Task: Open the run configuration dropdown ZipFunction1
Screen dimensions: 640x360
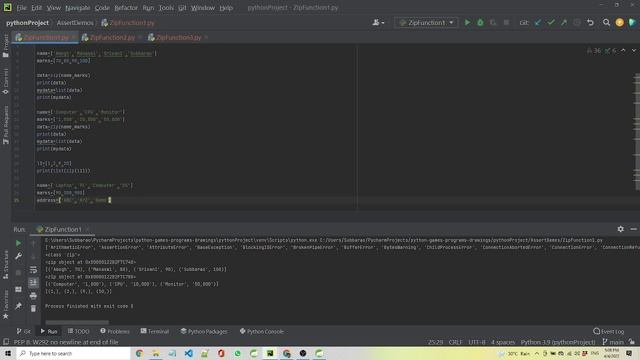Action: [x=426, y=22]
